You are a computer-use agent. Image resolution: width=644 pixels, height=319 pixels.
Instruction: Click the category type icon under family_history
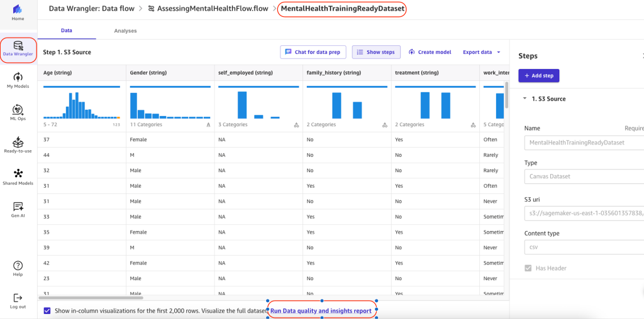384,124
